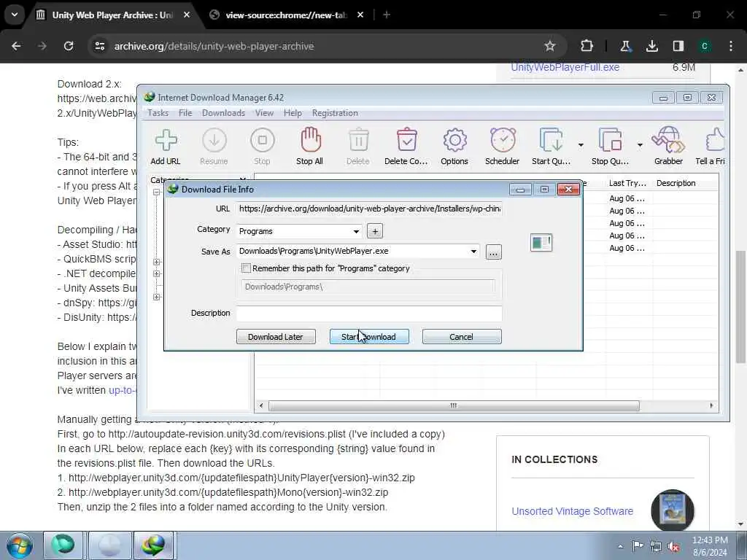Click the site information icon in address bar
747x560 pixels.
tap(99, 46)
